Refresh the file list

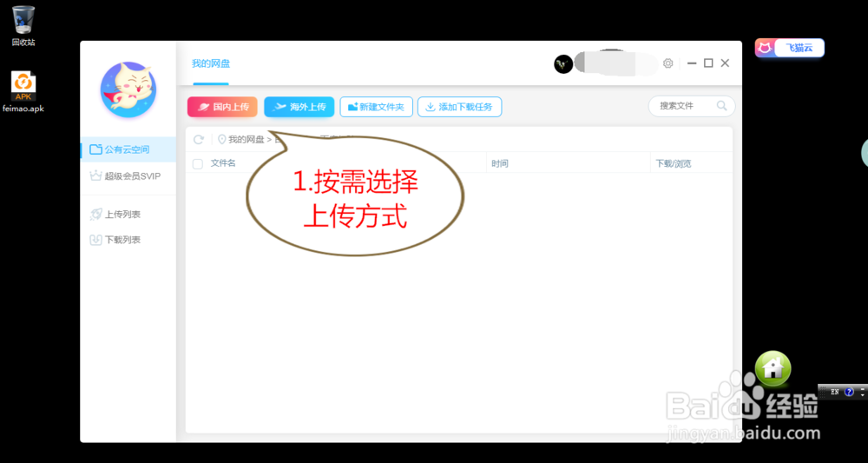click(x=198, y=140)
